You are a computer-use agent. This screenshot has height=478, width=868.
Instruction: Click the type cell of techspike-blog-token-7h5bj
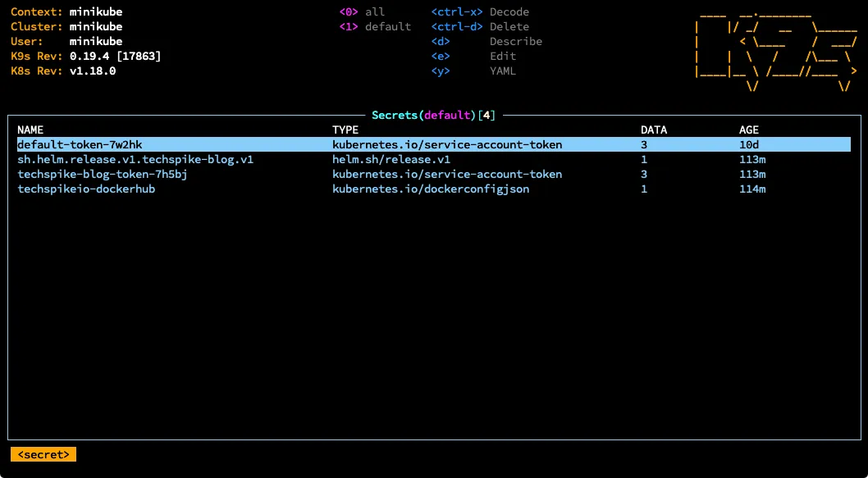[x=447, y=175]
